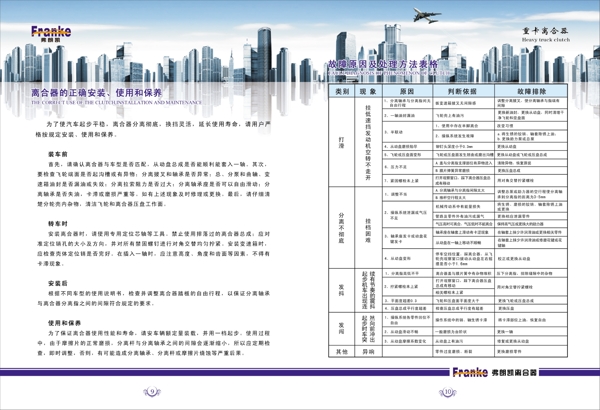Select the section heading 安装后
The height and width of the screenshot is (410, 600).
pyautogui.click(x=58, y=283)
